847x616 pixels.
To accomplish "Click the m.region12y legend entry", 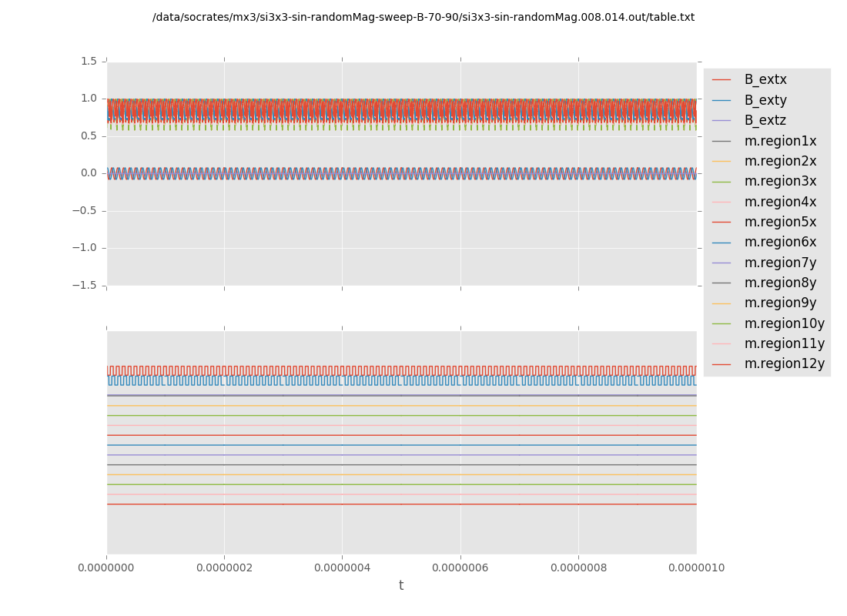I will coord(784,364).
